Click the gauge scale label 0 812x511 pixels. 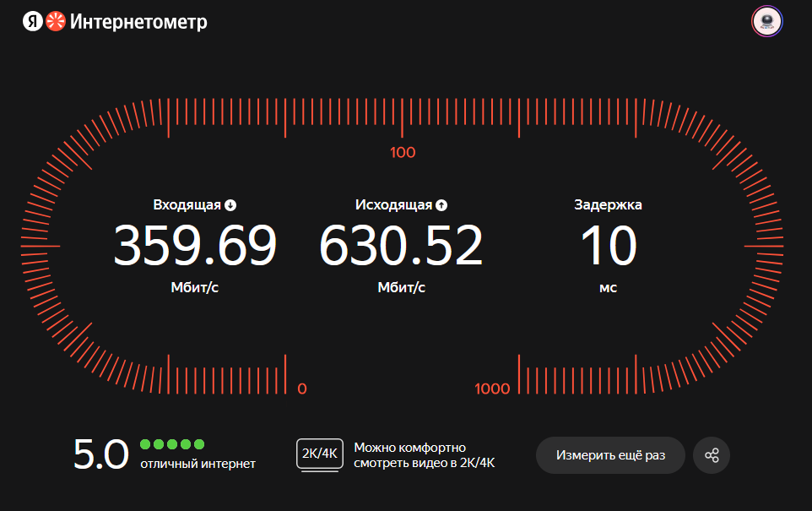point(302,389)
